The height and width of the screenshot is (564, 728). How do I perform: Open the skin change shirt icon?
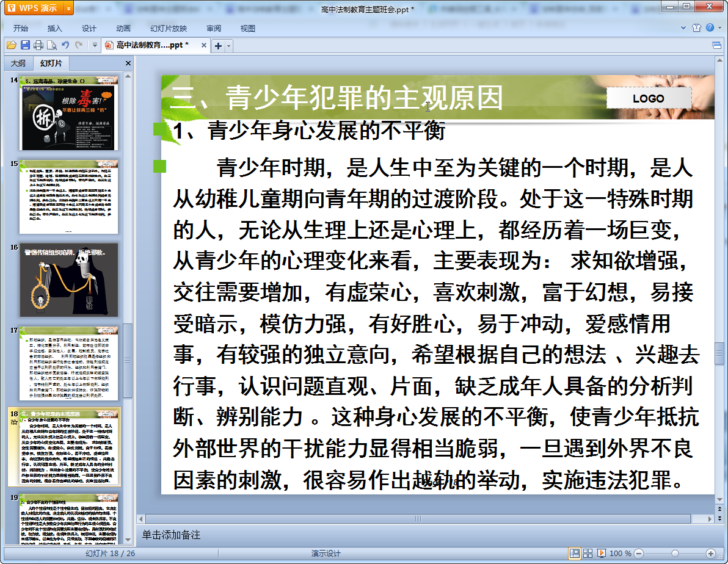pyautogui.click(x=696, y=28)
